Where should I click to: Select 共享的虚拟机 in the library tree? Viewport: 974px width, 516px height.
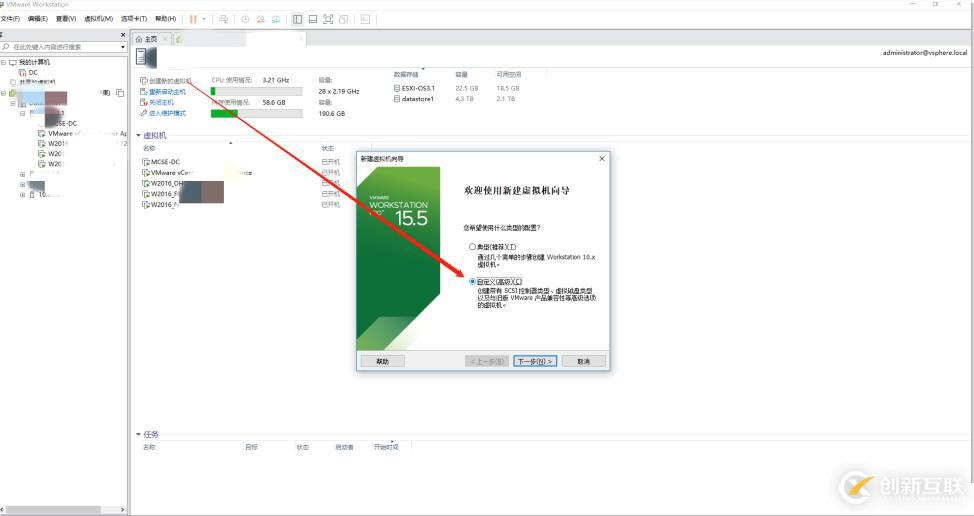[37, 82]
